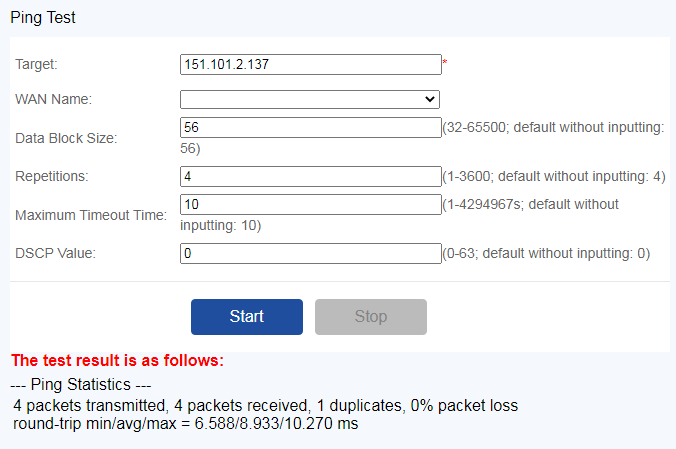This screenshot has height=449, width=676.
Task: Click the "Target:" field label
Action: (37, 64)
